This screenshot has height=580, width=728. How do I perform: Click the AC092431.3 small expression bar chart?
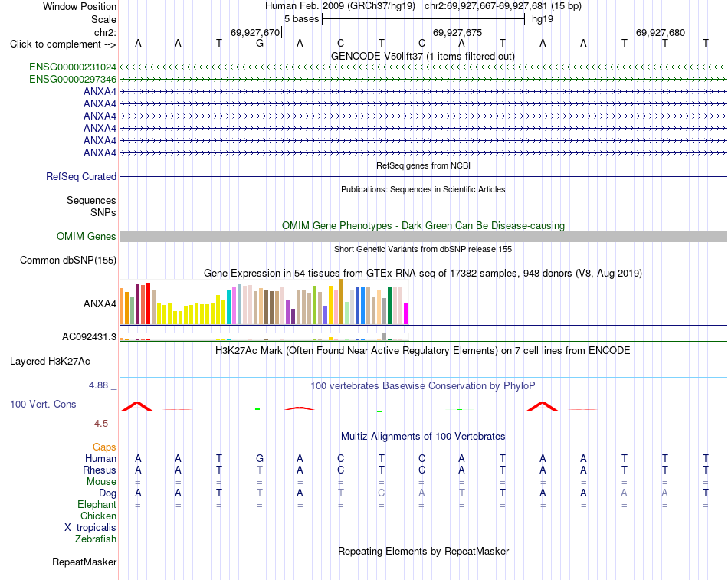tap(264, 337)
